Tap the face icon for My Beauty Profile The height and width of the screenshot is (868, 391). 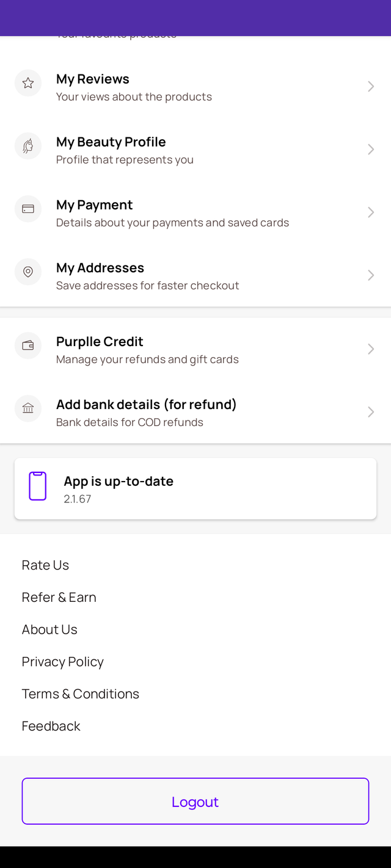[x=28, y=146]
